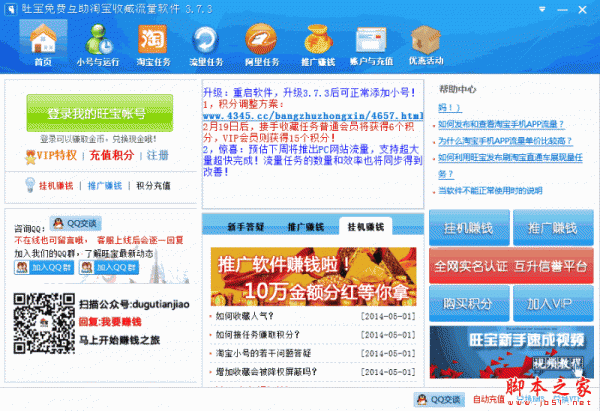
Task: Switch to middle 推广赚钱 tab
Action: 306,227
